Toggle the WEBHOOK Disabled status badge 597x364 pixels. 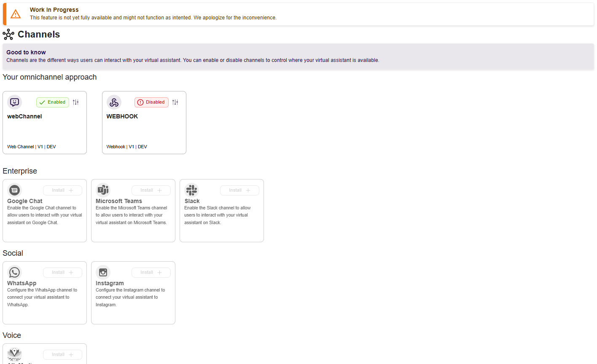point(151,102)
